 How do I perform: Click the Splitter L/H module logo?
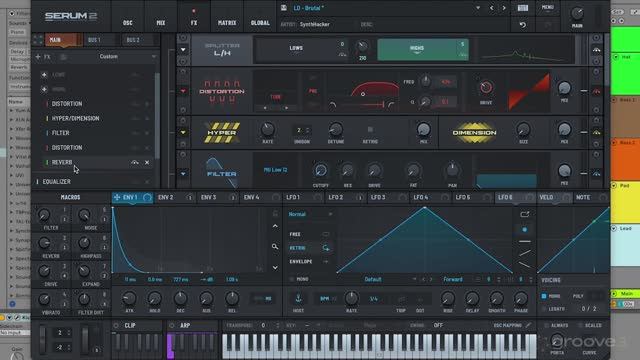tap(222, 50)
